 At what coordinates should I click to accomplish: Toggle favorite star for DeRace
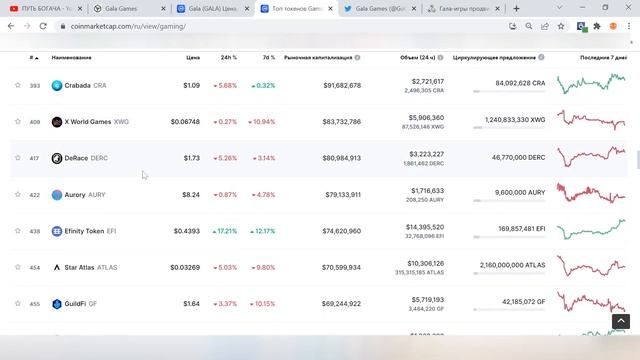[x=18, y=158]
